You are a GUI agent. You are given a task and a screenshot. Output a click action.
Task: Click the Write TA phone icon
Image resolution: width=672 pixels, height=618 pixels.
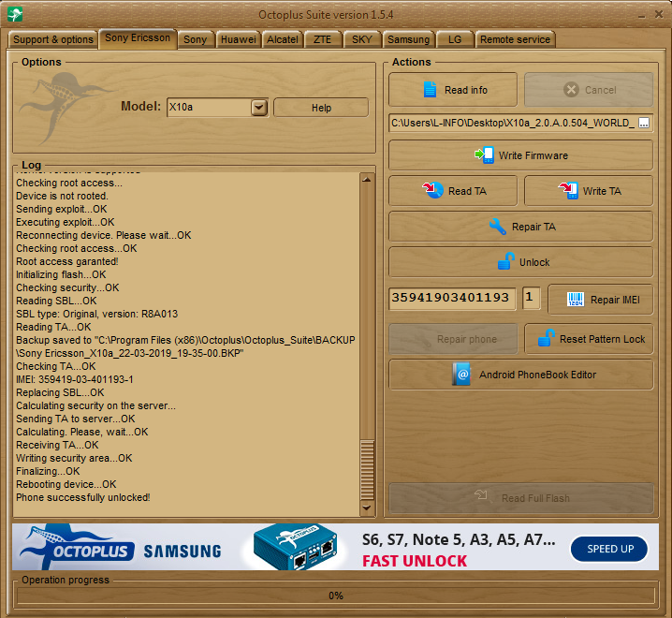coord(568,190)
